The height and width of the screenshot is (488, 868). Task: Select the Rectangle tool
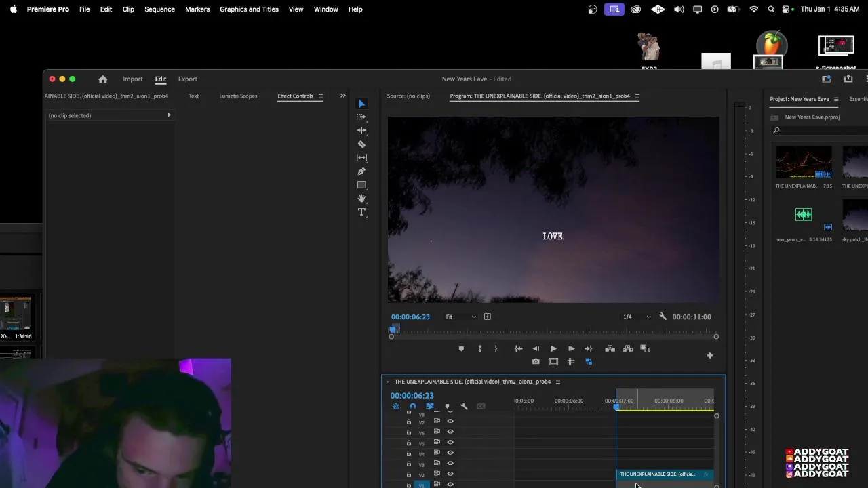pos(361,185)
